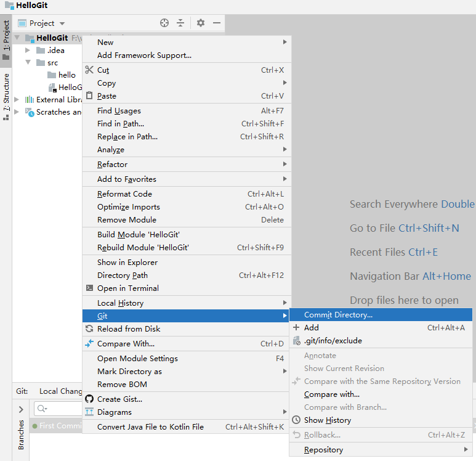
Task: Click the Scratches and Consoles icon
Action: [30, 112]
